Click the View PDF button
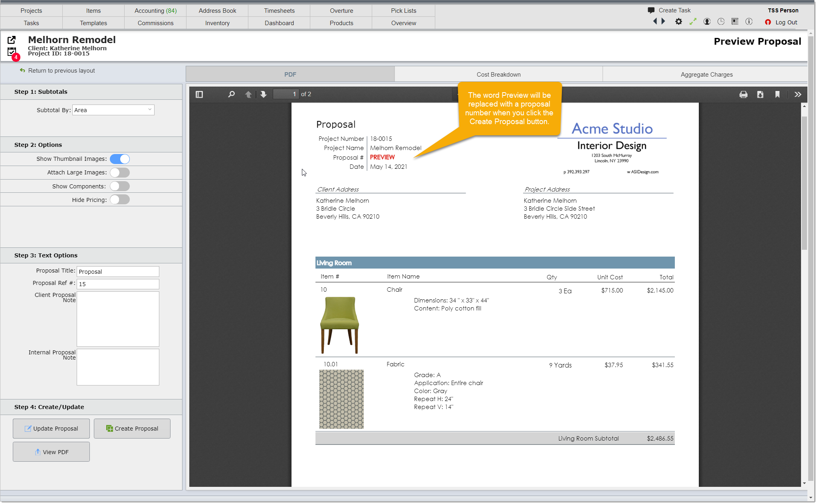The height and width of the screenshot is (504, 817). click(x=51, y=452)
